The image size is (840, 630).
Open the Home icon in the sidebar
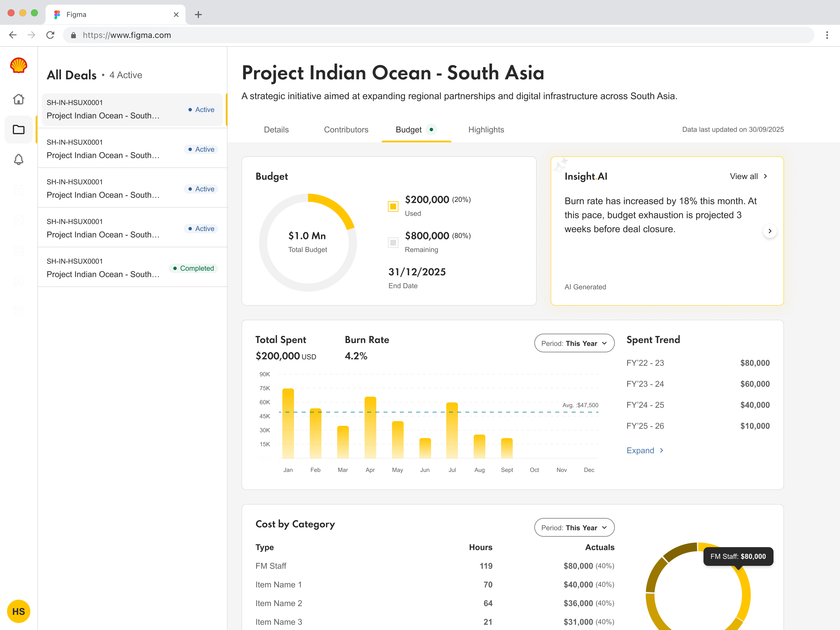coord(18,99)
